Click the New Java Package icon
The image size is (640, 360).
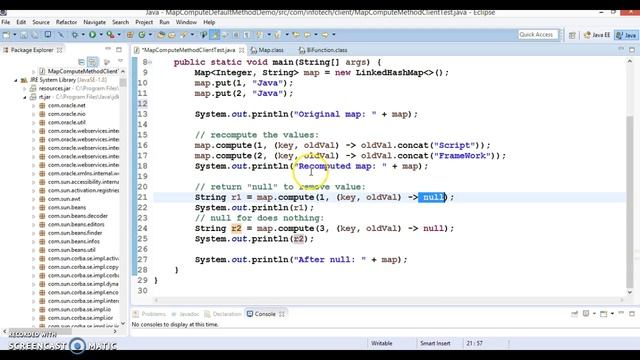coord(130,35)
